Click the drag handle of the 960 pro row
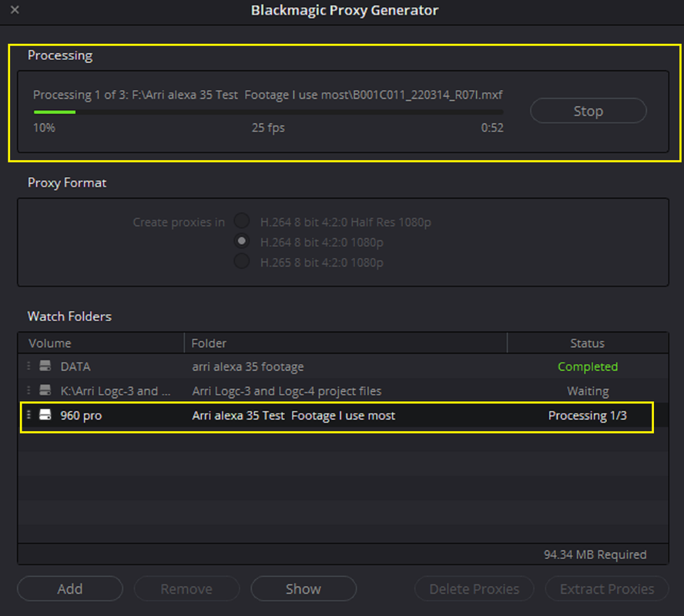 [28, 414]
